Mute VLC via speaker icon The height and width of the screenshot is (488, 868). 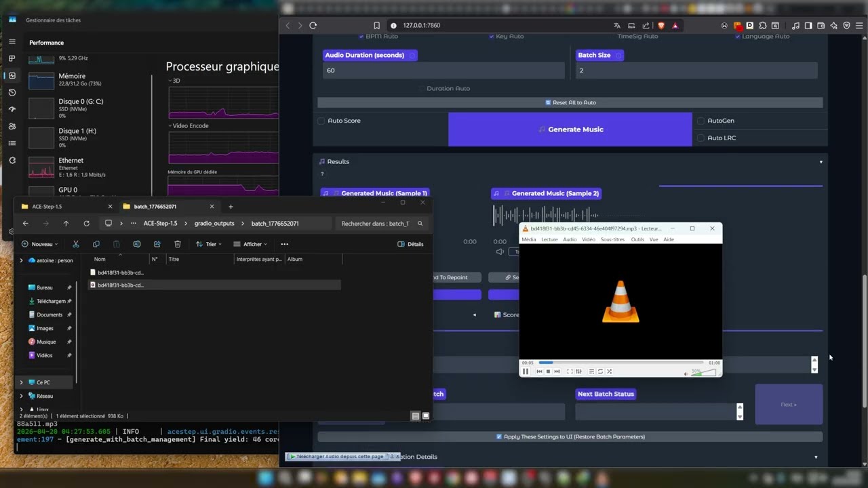coord(686,373)
